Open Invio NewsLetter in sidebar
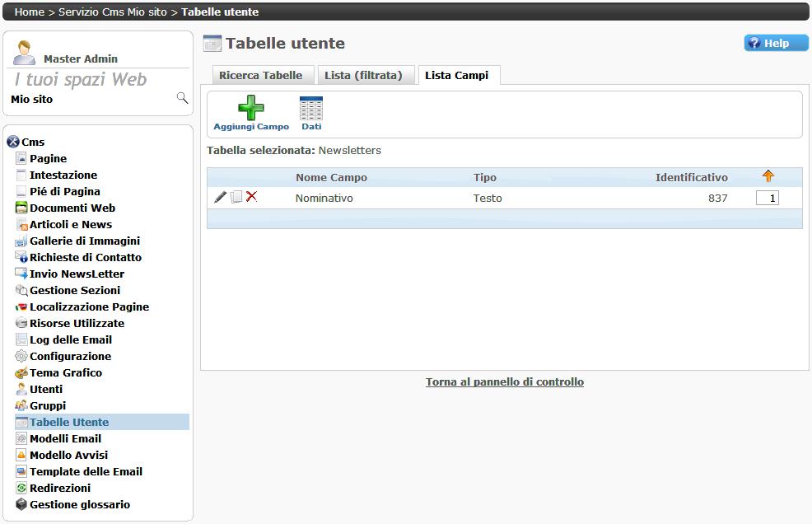The image size is (812, 524). coord(77,274)
